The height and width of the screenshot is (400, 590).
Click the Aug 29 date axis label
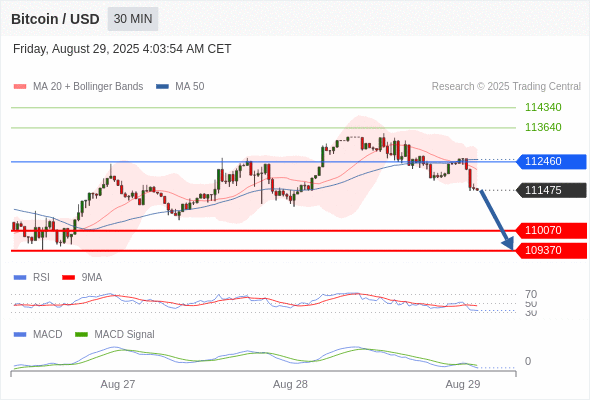point(463,384)
